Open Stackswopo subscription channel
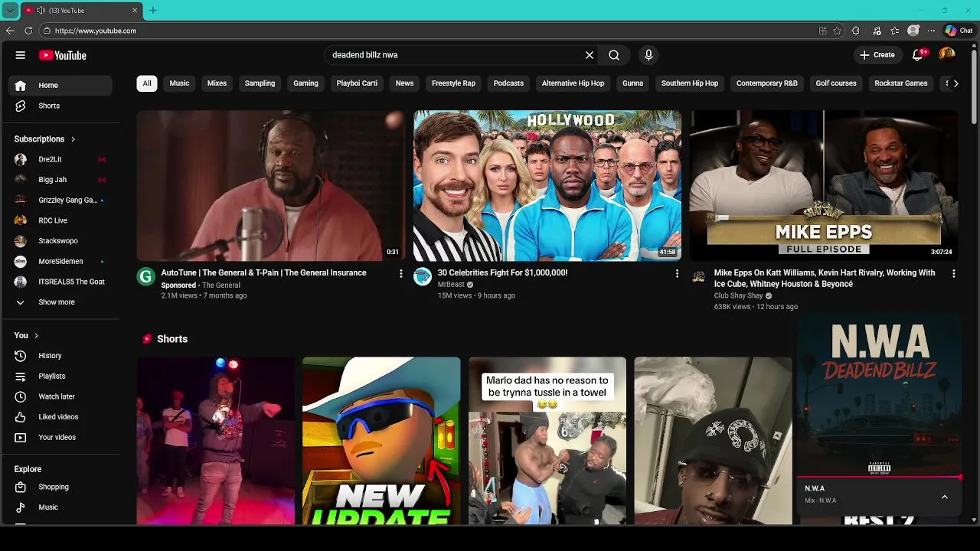Screen dimensions: 980x551 [60, 241]
